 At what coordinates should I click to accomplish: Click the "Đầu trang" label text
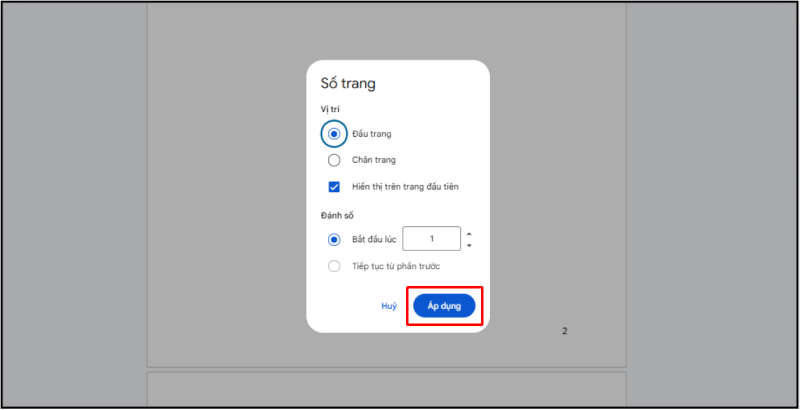(x=371, y=133)
